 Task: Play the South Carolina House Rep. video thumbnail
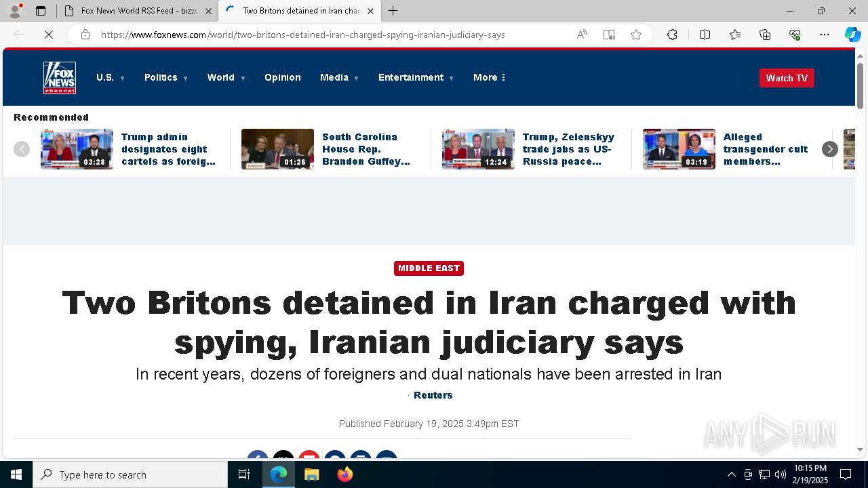click(x=277, y=149)
